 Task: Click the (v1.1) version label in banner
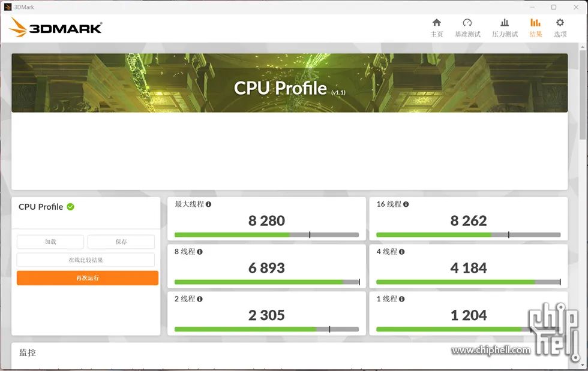point(338,92)
